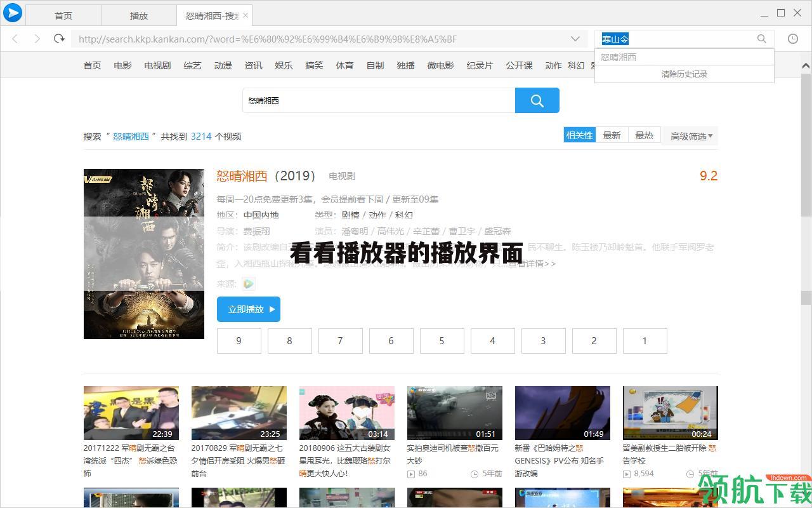Open 首页 in the site navigation
The height and width of the screenshot is (508, 812).
(x=92, y=65)
